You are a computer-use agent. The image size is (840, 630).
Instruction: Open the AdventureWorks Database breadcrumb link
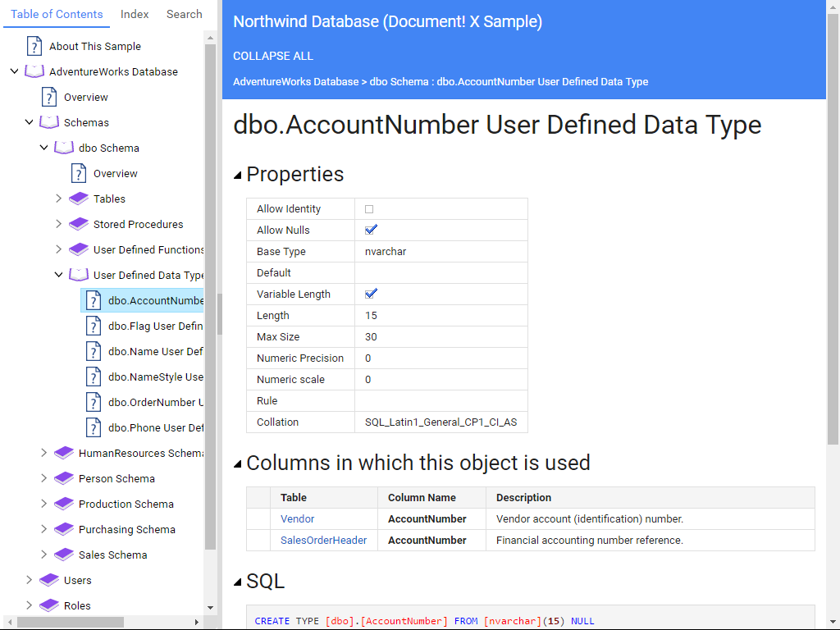coord(295,82)
